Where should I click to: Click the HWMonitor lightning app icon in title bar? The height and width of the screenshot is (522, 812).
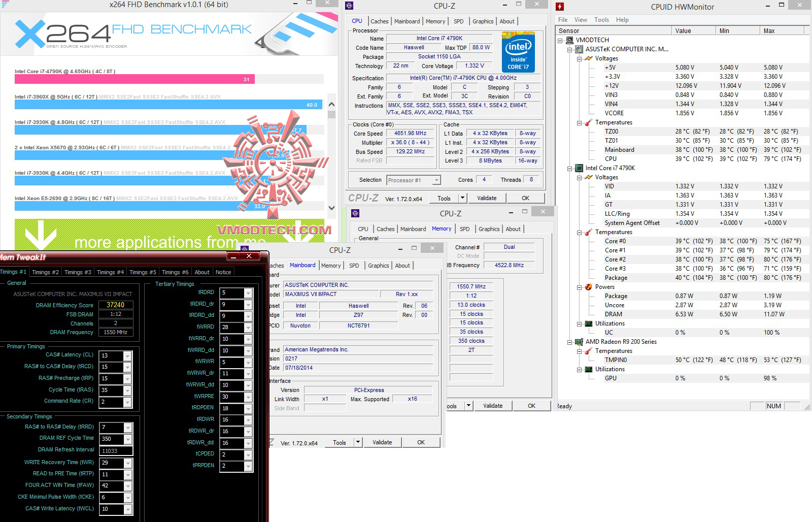(560, 7)
